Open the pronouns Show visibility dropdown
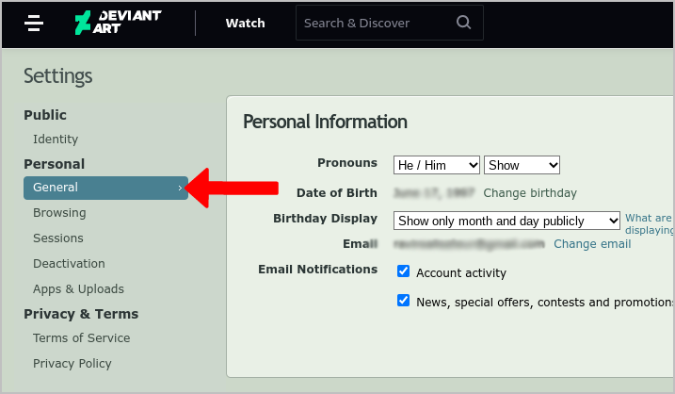Screen dimensions: 675x394 coord(522,165)
